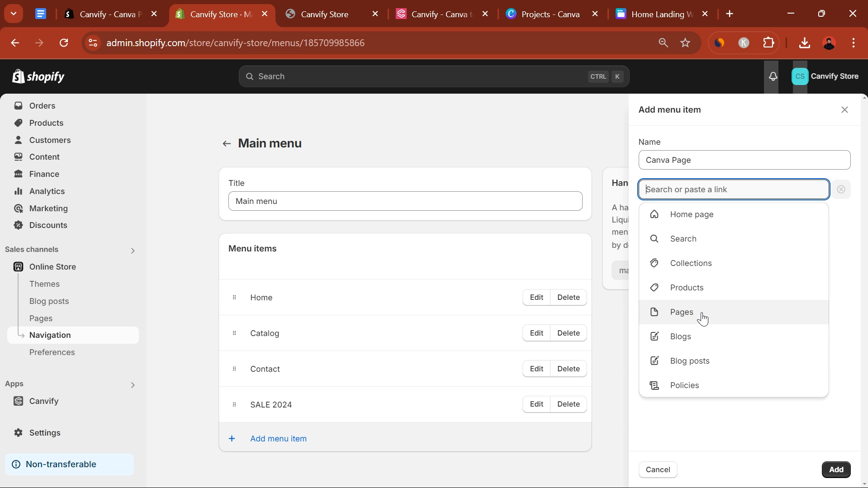Grab the Catalog item drag handle
This screenshot has height=488, width=868.
pyautogui.click(x=234, y=333)
